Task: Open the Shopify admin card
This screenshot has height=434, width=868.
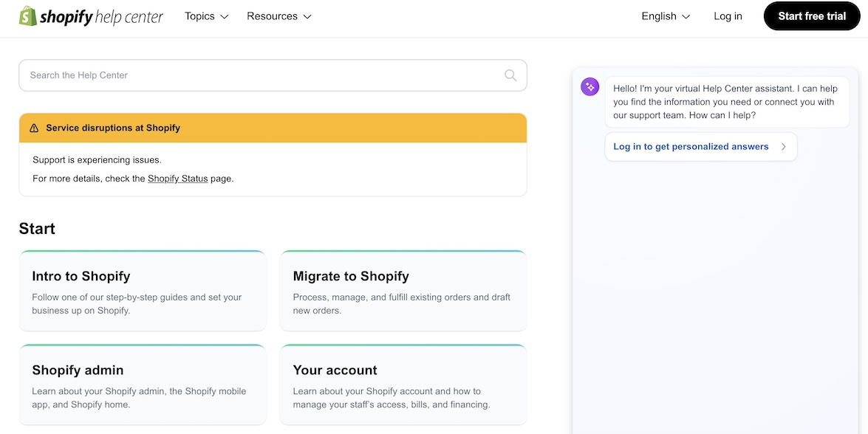Action: click(x=143, y=385)
